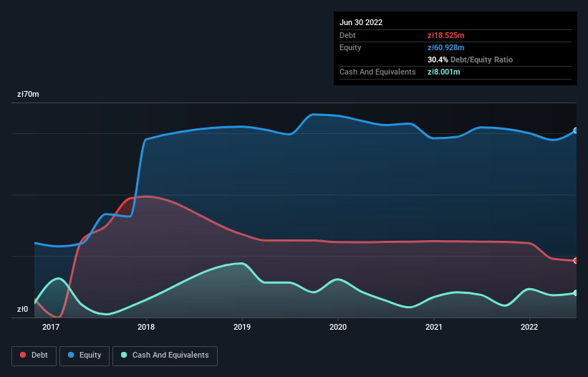Viewport: 588px width, 377px height.
Task: Click the 2017 x-axis label
Action: coord(51,327)
